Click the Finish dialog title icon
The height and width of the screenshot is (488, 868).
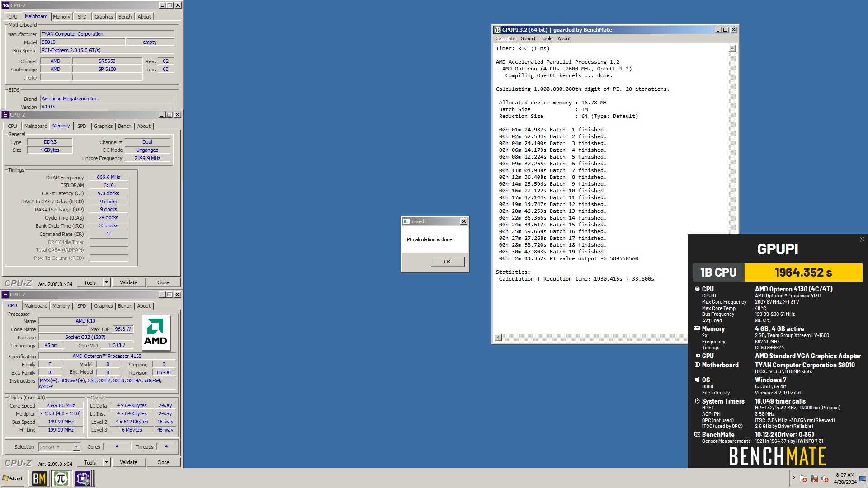[406, 221]
